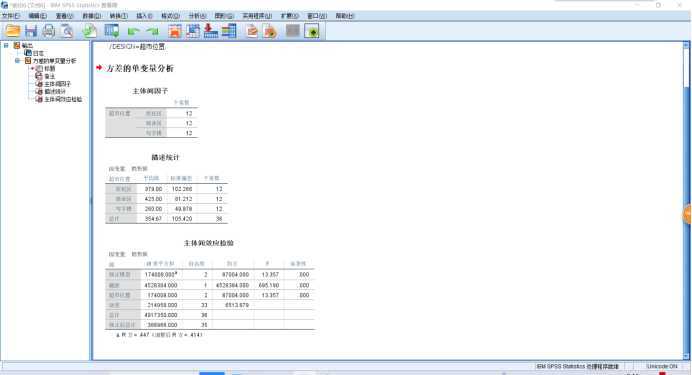Open the 编辑(E) menu
The image size is (692, 375).
coord(38,16)
